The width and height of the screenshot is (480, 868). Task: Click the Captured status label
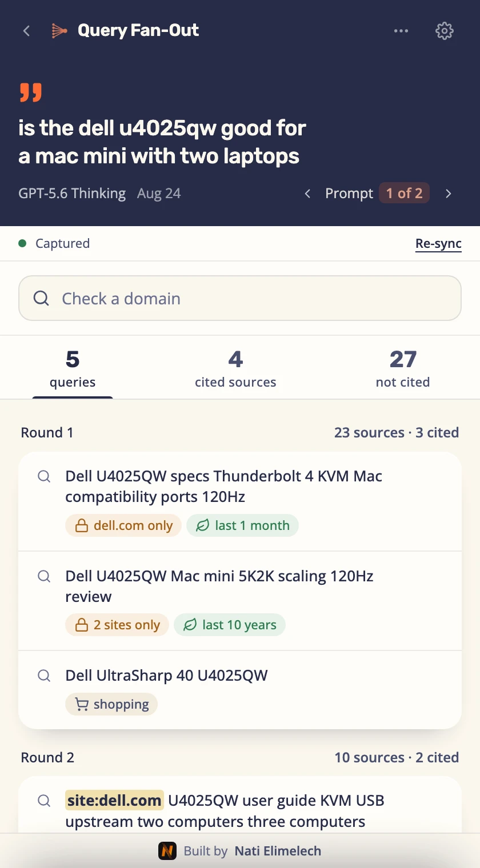[62, 243]
